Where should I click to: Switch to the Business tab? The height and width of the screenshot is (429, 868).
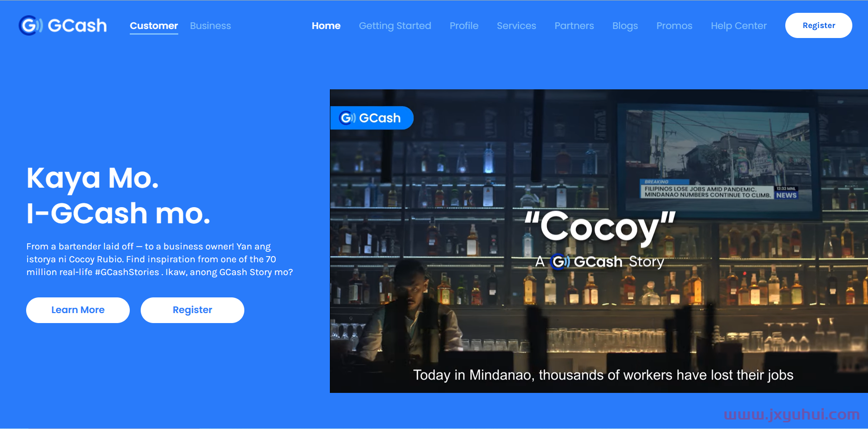pyautogui.click(x=210, y=26)
